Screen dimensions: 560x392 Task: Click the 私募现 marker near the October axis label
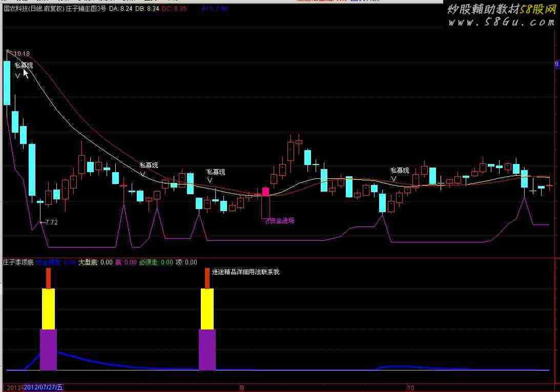pos(400,171)
